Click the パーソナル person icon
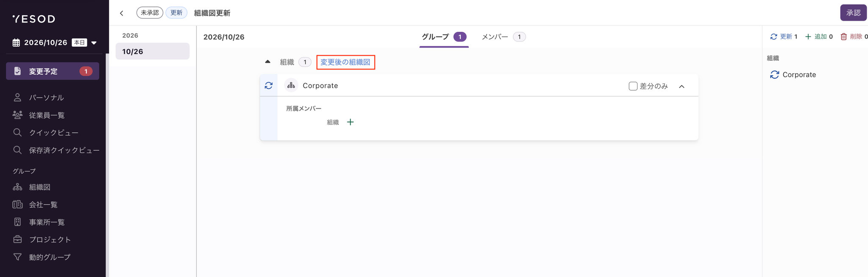The height and width of the screenshot is (277, 868). (17, 98)
